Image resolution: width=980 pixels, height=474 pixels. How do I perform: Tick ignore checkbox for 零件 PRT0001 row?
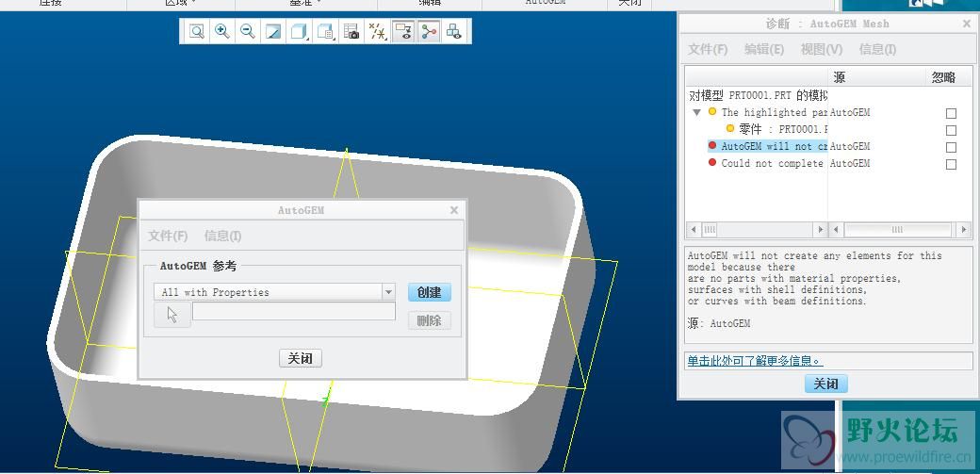tap(951, 130)
